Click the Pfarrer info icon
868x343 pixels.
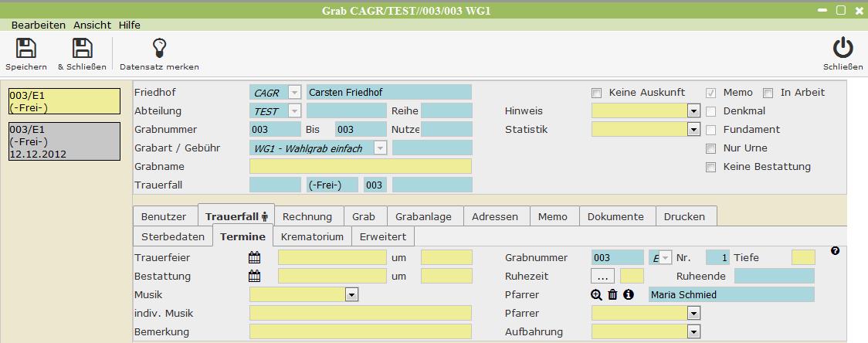click(629, 294)
